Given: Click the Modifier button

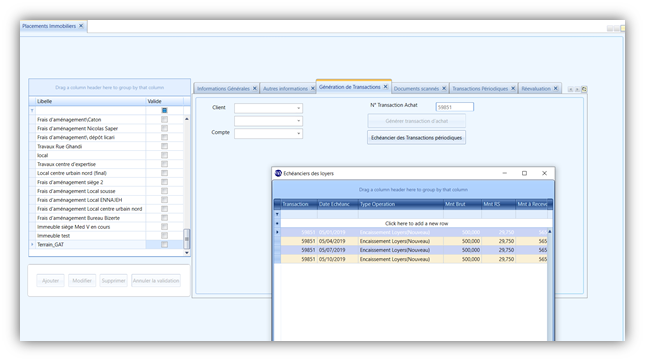Looking at the screenshot, I should click(x=82, y=281).
